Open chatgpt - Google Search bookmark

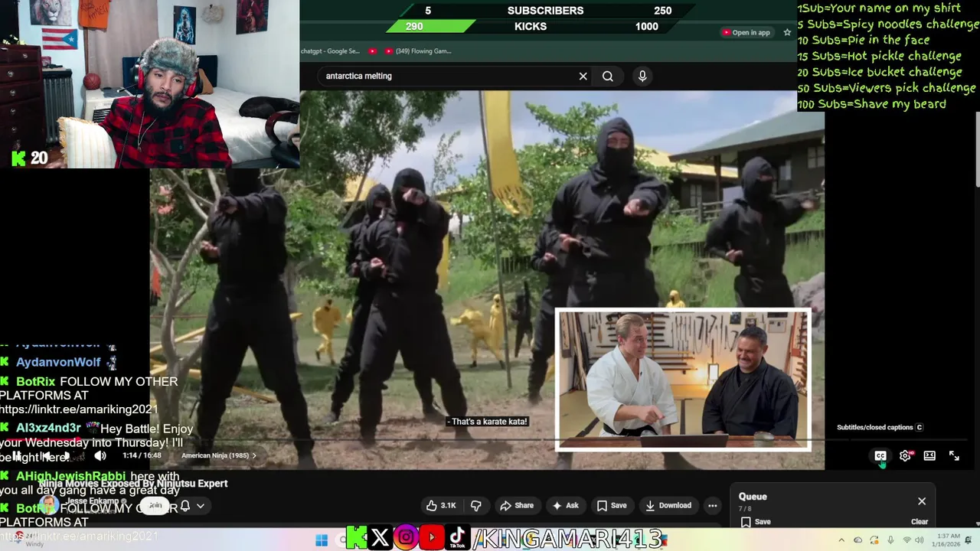pyautogui.click(x=330, y=51)
